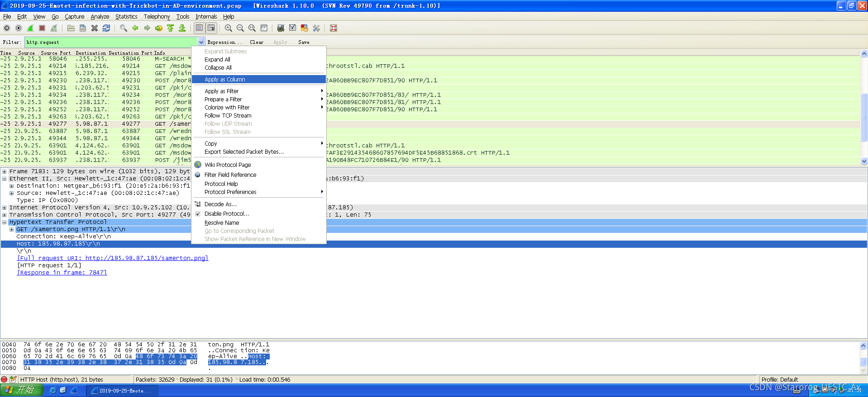Click expert info red status indicator
The image size is (868, 397).
click(5, 380)
